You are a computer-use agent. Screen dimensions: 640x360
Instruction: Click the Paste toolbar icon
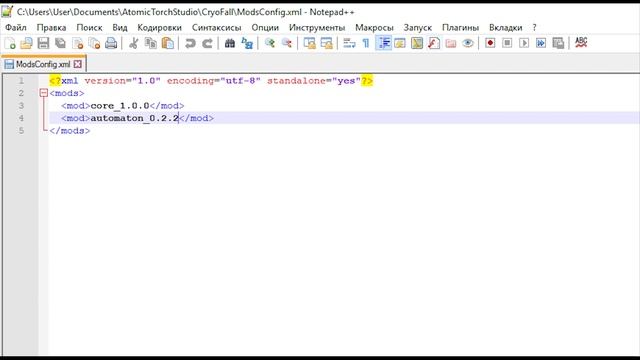coord(168,43)
